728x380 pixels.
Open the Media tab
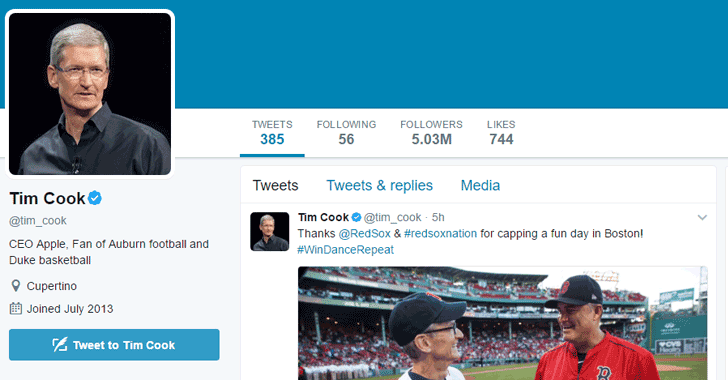click(480, 185)
